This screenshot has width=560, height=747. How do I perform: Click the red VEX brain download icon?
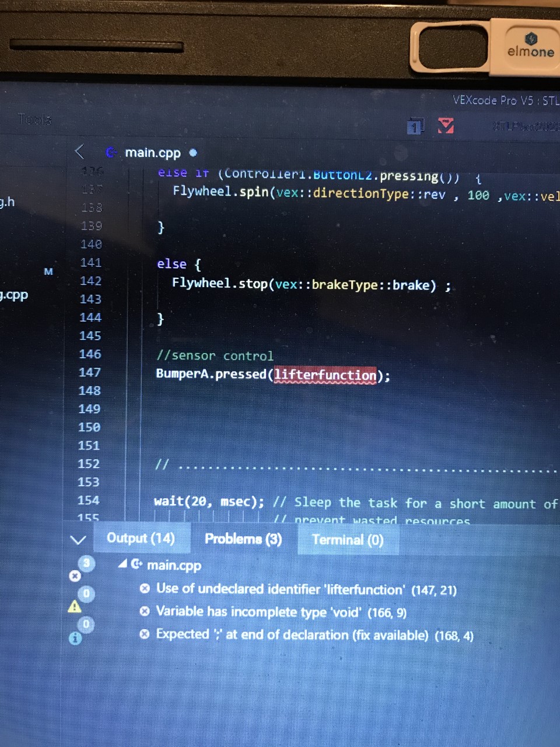pos(446,125)
